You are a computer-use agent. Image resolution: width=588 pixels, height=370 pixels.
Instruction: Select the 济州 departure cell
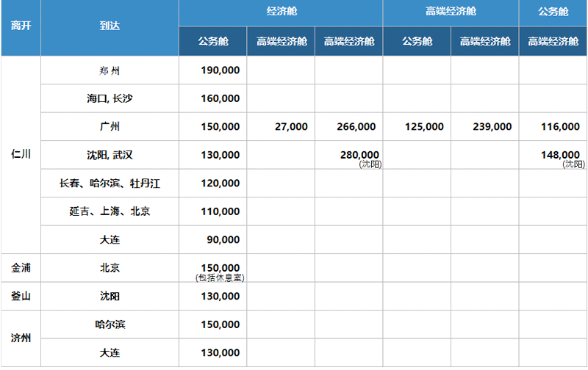coord(21,338)
